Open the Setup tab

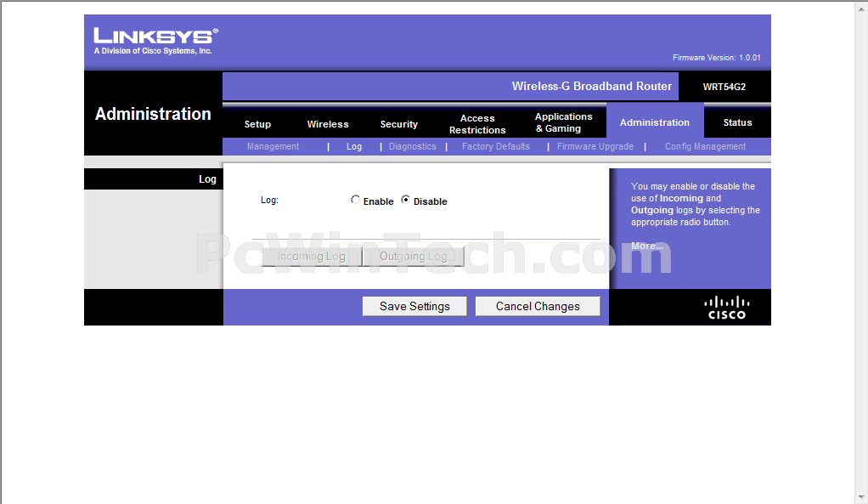point(257,124)
